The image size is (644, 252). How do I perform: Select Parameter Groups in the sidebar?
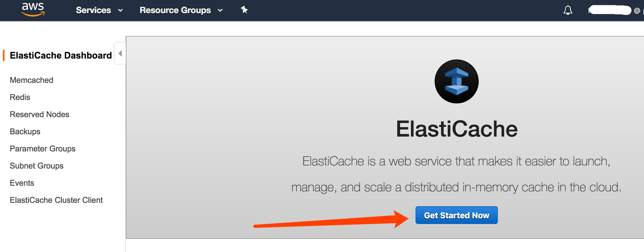pos(43,149)
